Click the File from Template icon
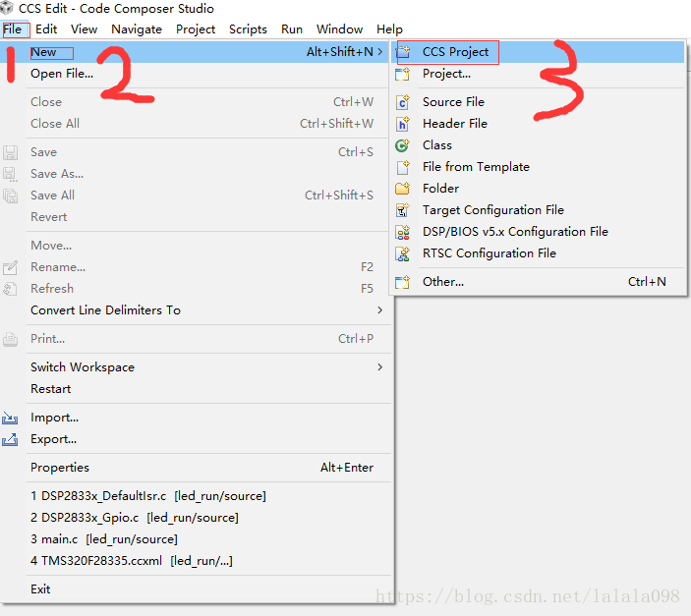Image resolution: width=691 pixels, height=616 pixels. coord(403,167)
